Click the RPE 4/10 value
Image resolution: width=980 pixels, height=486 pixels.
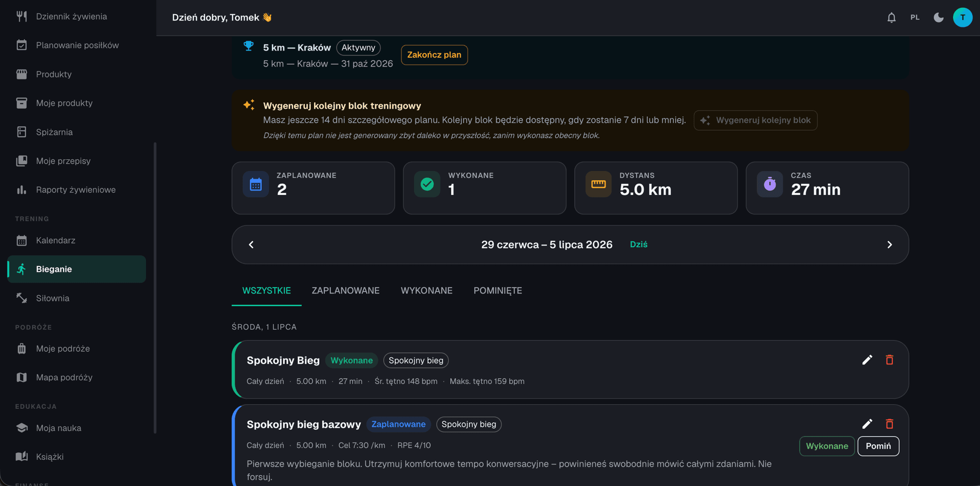tap(414, 445)
